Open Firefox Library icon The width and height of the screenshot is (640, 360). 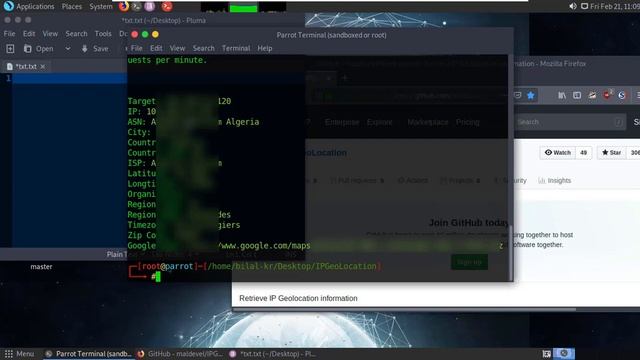pos(562,96)
